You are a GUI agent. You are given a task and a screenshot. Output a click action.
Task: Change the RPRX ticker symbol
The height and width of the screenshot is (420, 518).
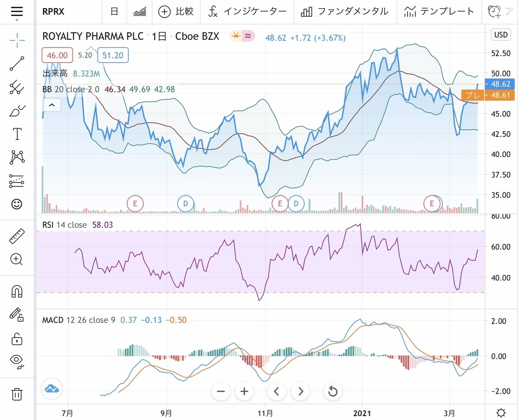coord(54,12)
